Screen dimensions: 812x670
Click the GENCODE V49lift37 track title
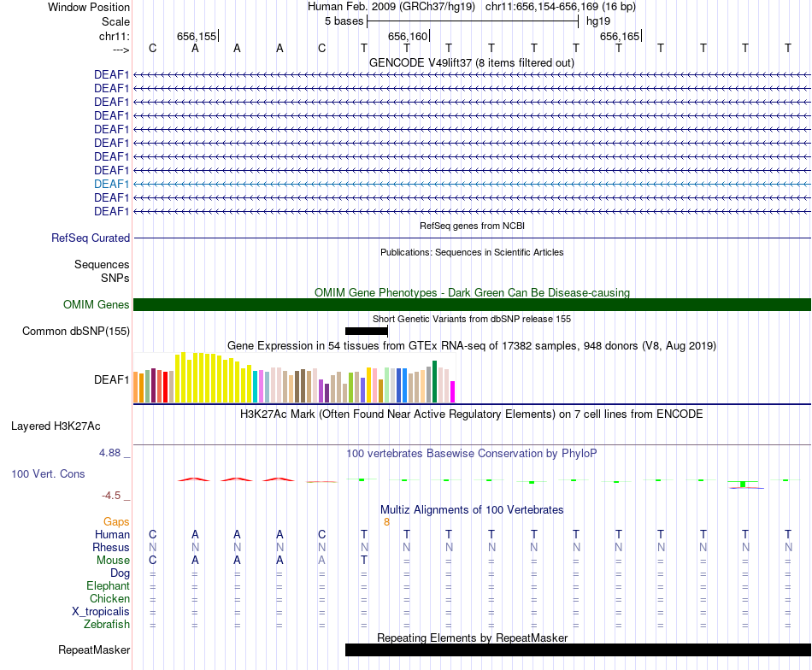coord(472,62)
